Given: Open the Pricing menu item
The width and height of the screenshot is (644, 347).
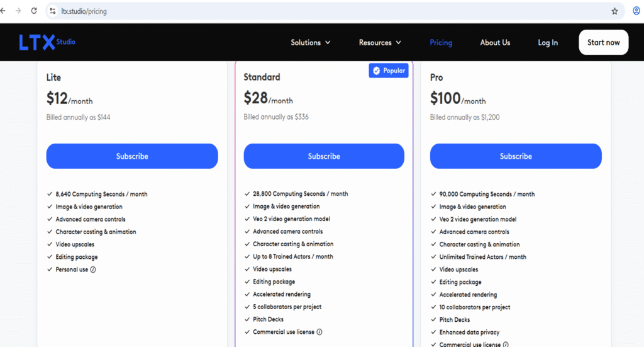Looking at the screenshot, I should [441, 43].
